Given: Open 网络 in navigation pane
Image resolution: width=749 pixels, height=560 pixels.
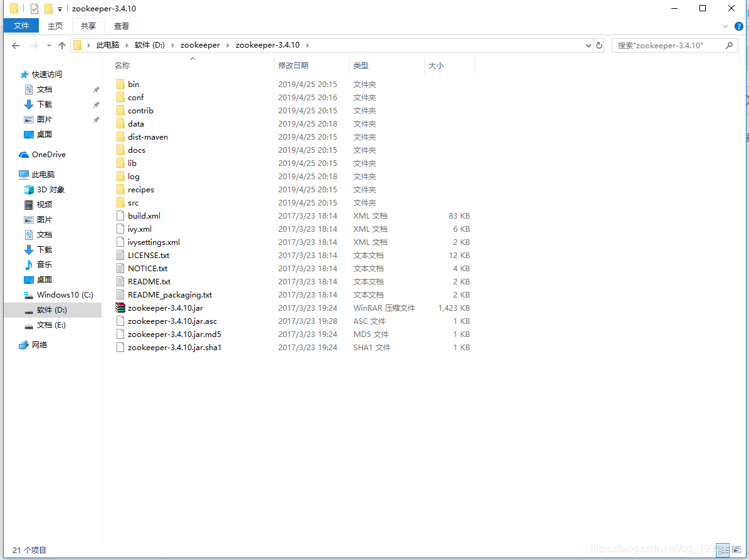Looking at the screenshot, I should pos(39,345).
